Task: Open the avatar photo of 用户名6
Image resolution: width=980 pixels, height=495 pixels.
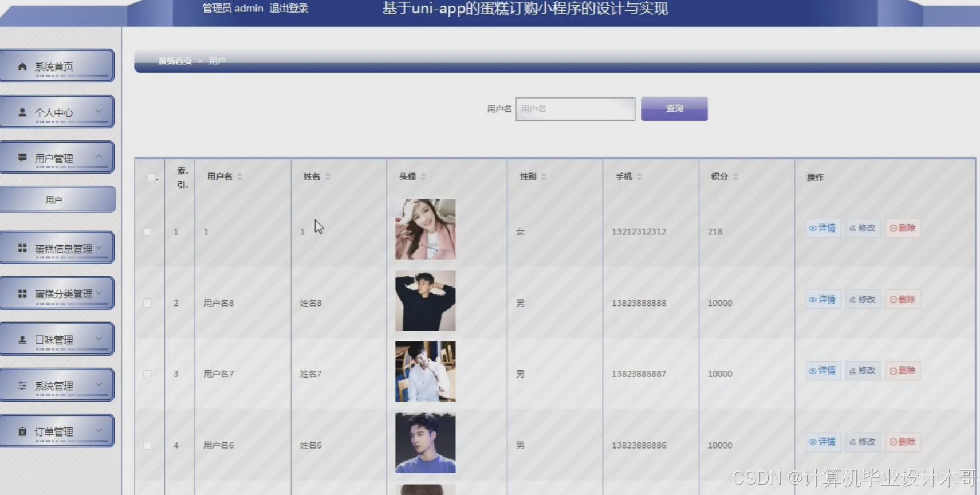Action: (425, 443)
